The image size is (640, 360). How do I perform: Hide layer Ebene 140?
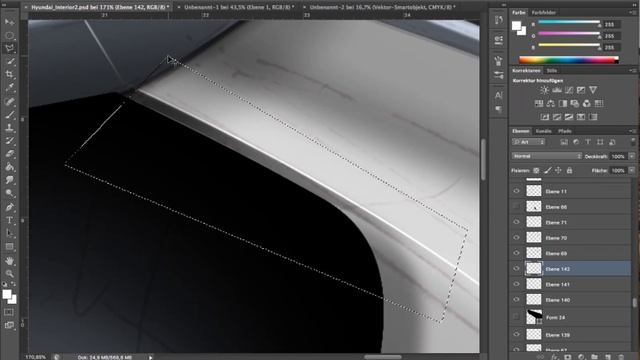516,300
